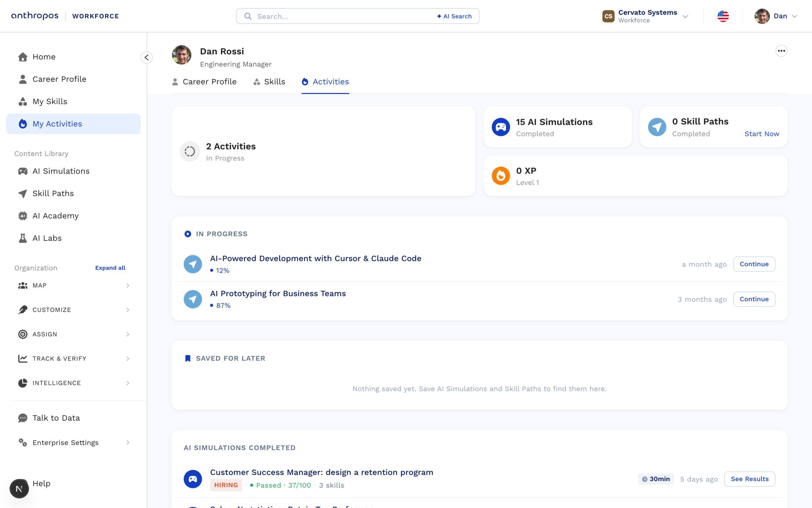Image resolution: width=812 pixels, height=508 pixels.
Task: Click Expand all in Organization
Action: click(x=110, y=268)
